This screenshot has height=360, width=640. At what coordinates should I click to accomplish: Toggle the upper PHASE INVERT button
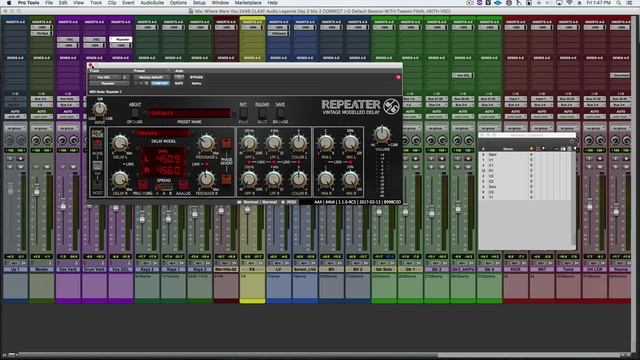pyautogui.click(x=226, y=143)
